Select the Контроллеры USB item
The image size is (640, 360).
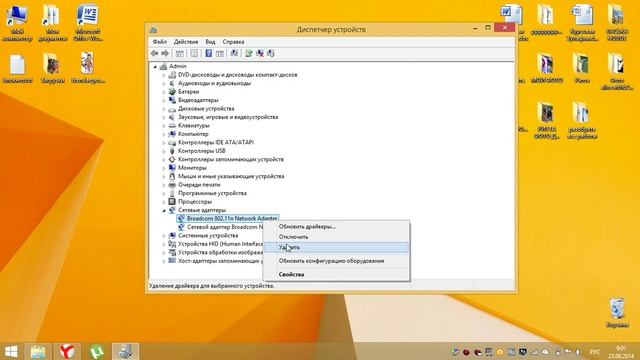202,151
